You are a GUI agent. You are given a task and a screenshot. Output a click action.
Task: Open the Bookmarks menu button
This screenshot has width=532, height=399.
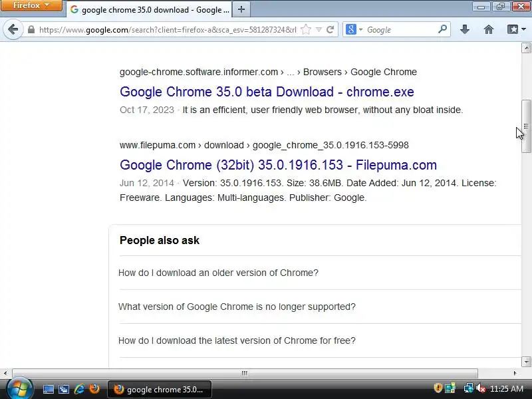[x=516, y=29]
